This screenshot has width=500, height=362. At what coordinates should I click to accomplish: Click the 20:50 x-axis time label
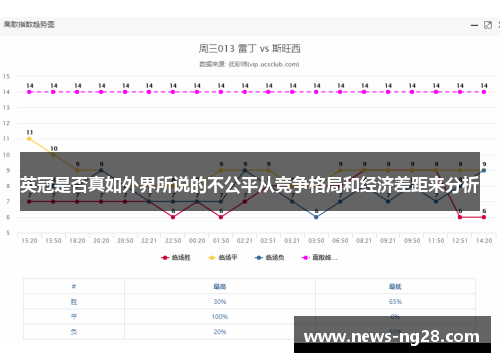125,241
